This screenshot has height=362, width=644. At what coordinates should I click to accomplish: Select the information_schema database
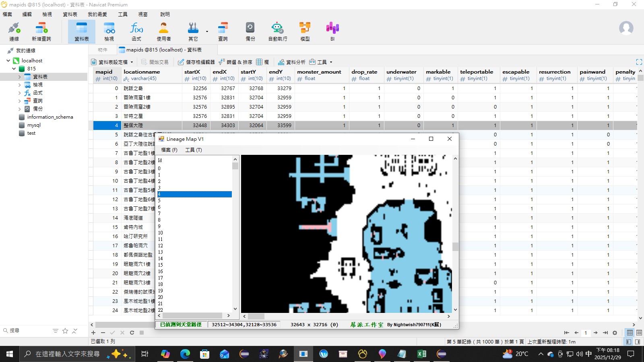(50, 117)
